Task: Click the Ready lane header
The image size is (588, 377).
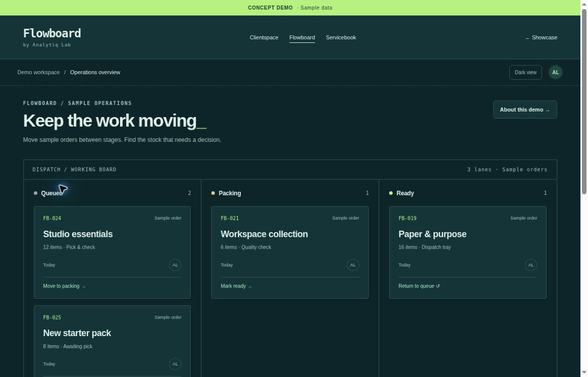Action: coord(405,193)
